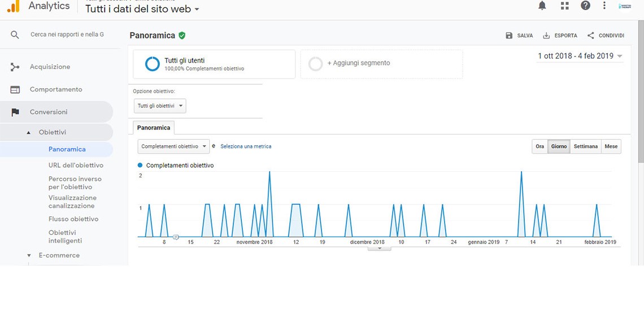
Task: Click the Acquisizione sidebar icon
Action: click(x=15, y=67)
